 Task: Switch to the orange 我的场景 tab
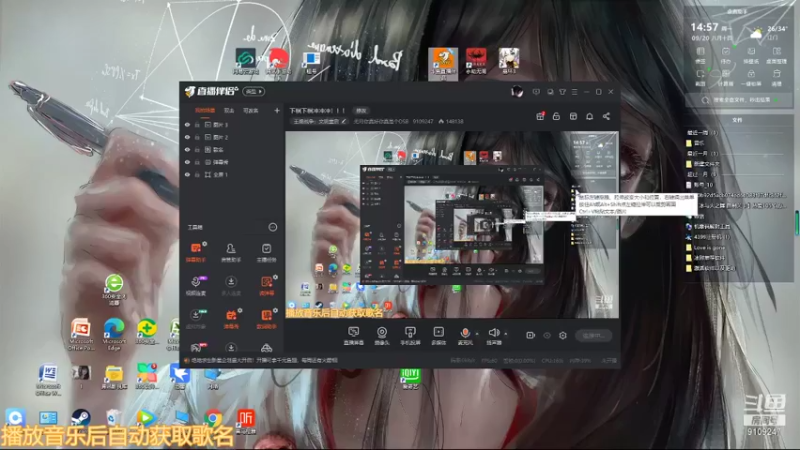click(x=205, y=111)
